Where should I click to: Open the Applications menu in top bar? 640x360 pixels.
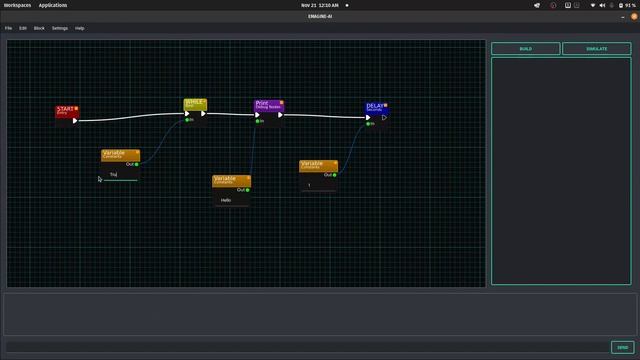click(x=53, y=5)
